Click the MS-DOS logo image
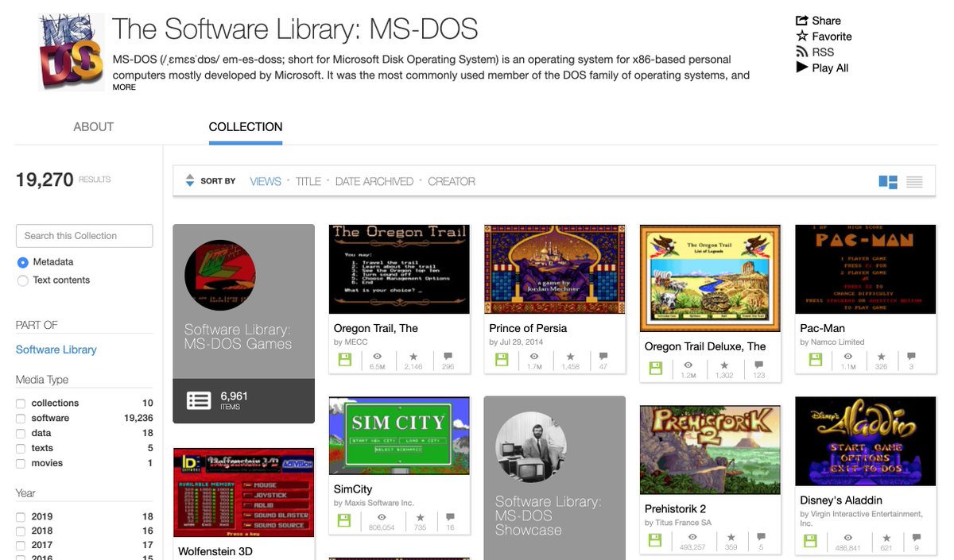The height and width of the screenshot is (560, 954). tap(71, 52)
